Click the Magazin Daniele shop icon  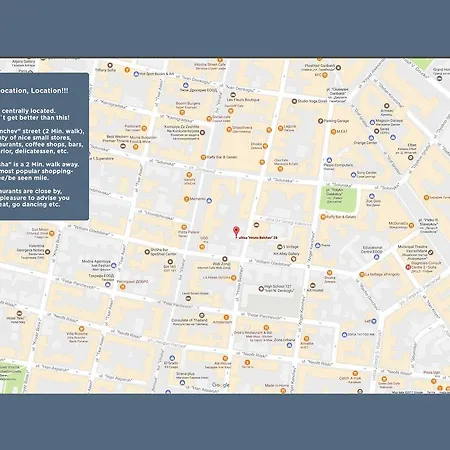point(372,122)
